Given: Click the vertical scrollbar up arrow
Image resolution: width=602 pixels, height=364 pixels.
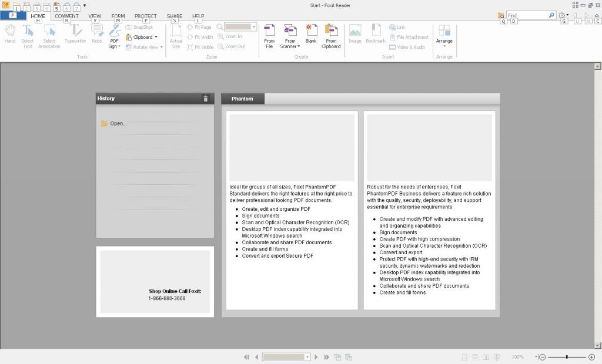Looking at the screenshot, I should [597, 66].
